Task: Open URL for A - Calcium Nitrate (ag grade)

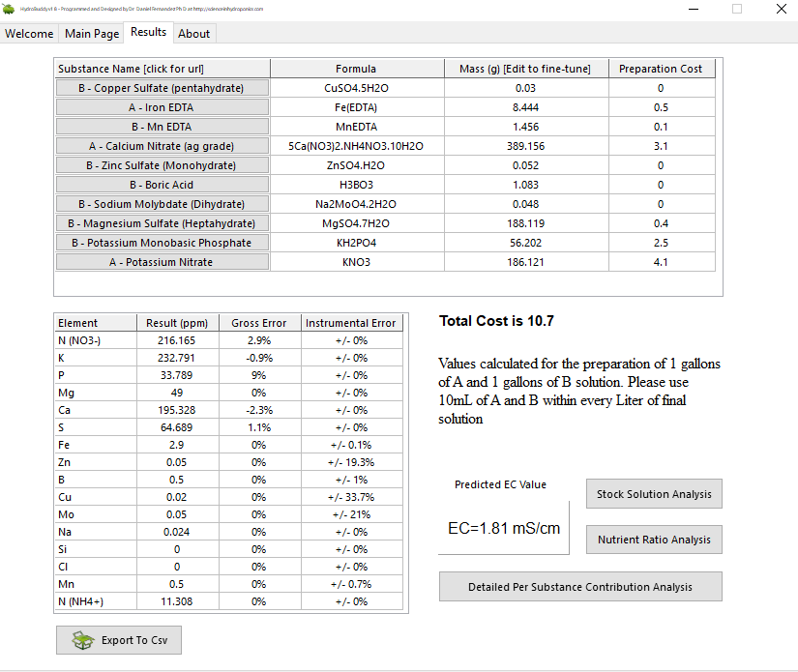Action: point(163,146)
